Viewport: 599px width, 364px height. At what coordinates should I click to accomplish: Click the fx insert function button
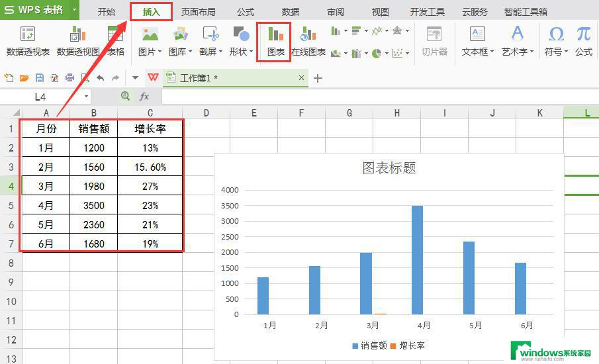click(144, 96)
